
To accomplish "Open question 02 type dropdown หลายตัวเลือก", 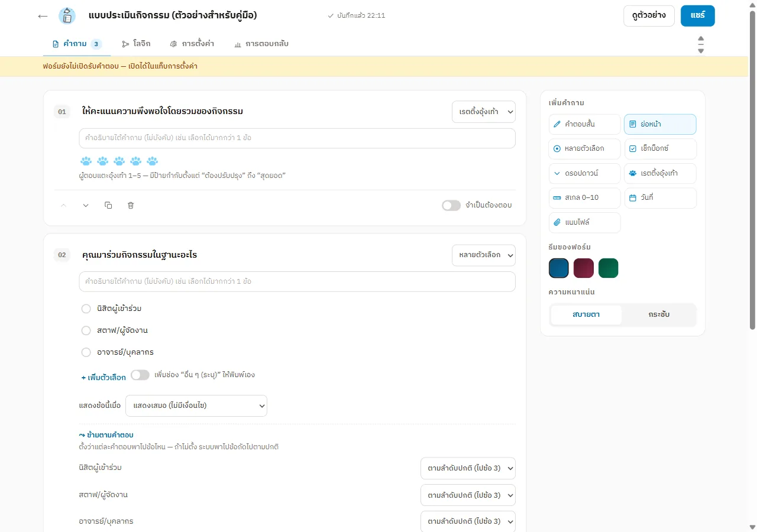I will pos(484,255).
